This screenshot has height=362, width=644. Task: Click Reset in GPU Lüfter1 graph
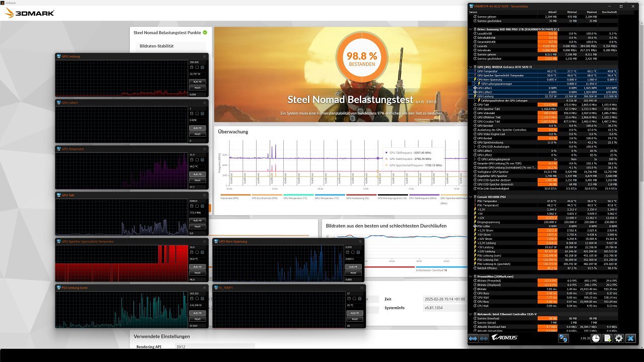coord(197,134)
